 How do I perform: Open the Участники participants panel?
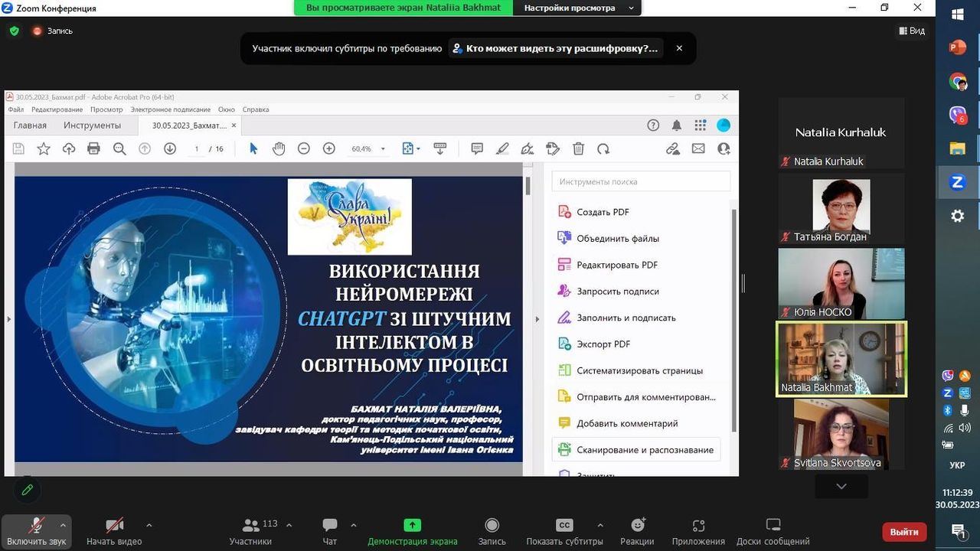tap(250, 531)
